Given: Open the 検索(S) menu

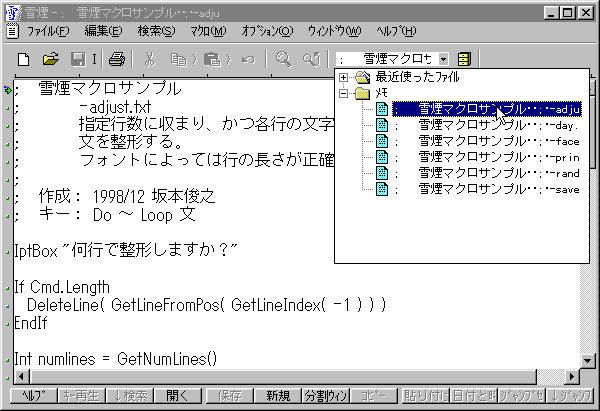Looking at the screenshot, I should tap(157, 31).
